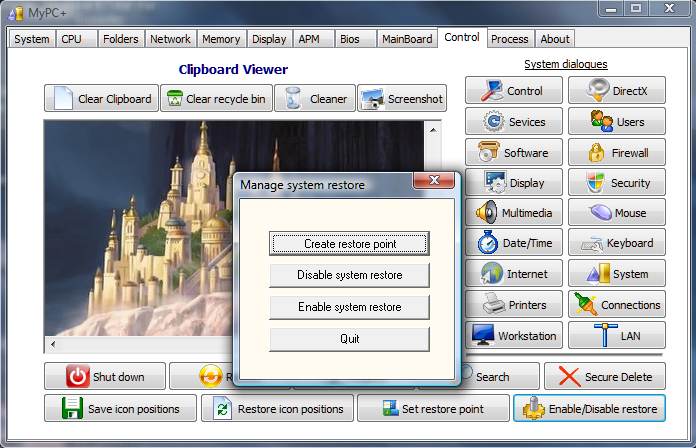Open the Mouse settings dialogue
The image size is (696, 448).
click(617, 212)
